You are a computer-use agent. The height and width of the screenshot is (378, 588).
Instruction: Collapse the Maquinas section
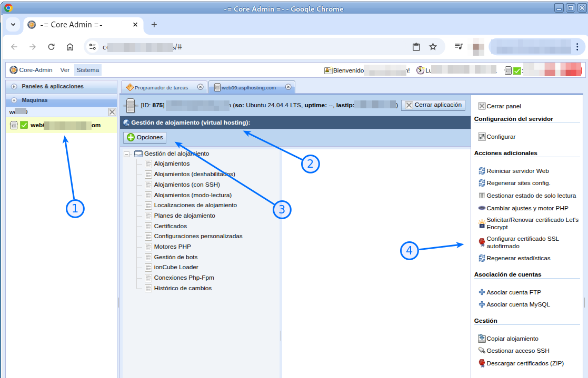point(61,100)
